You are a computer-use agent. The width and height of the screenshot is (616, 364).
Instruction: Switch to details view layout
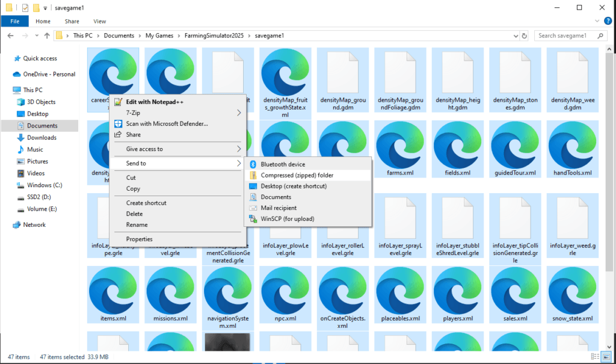point(596,357)
